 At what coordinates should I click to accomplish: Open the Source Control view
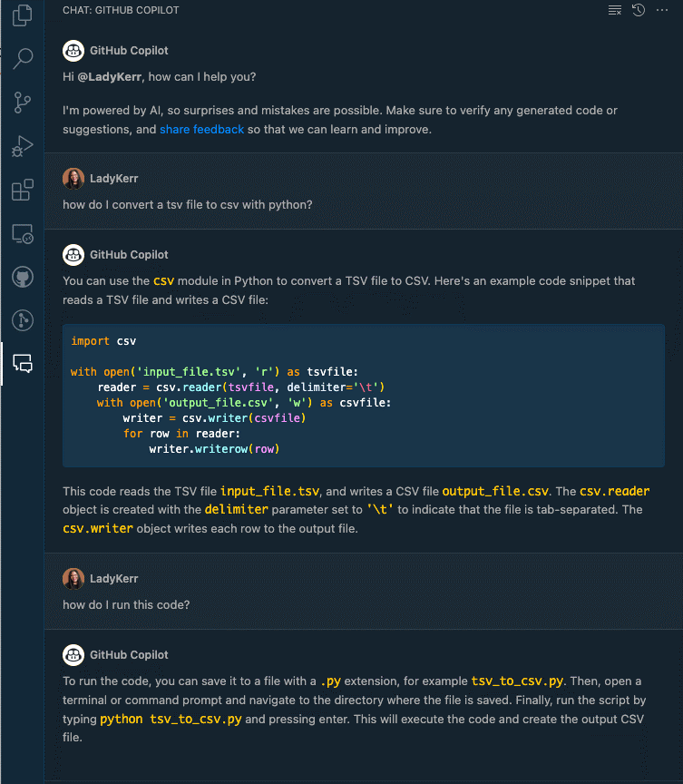click(x=22, y=103)
